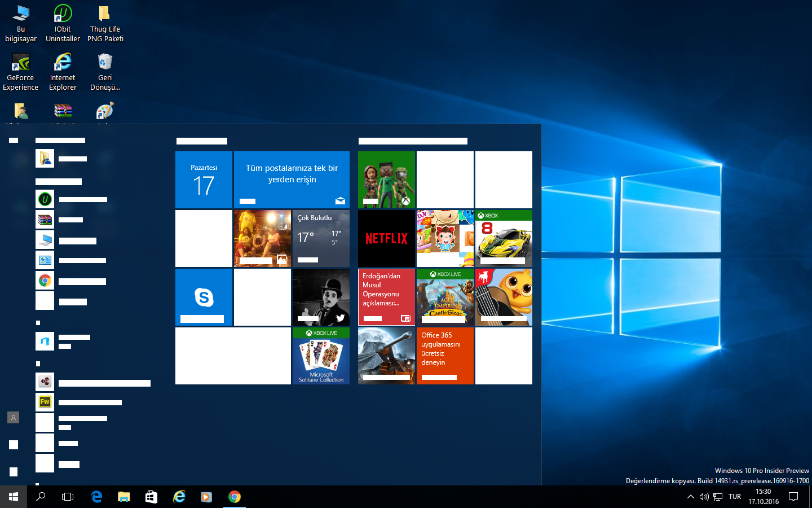The width and height of the screenshot is (812, 508).
Task: Open taskbar Search magnifier
Action: tap(41, 497)
